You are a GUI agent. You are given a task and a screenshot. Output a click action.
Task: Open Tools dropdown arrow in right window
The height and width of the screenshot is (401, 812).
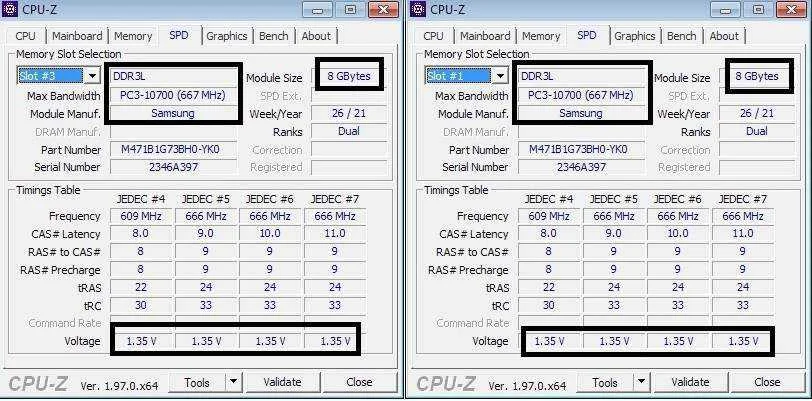click(642, 382)
